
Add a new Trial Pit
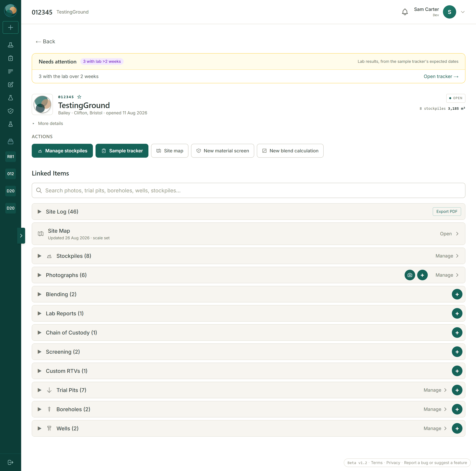pyautogui.click(x=457, y=390)
